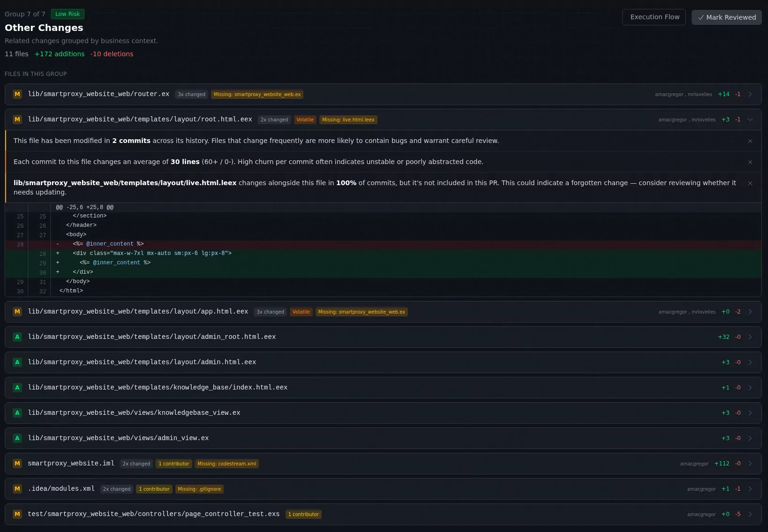This screenshot has height=532, width=768.
Task: Click the A icon for knowledge_base/index.html.eex
Action: (17, 387)
